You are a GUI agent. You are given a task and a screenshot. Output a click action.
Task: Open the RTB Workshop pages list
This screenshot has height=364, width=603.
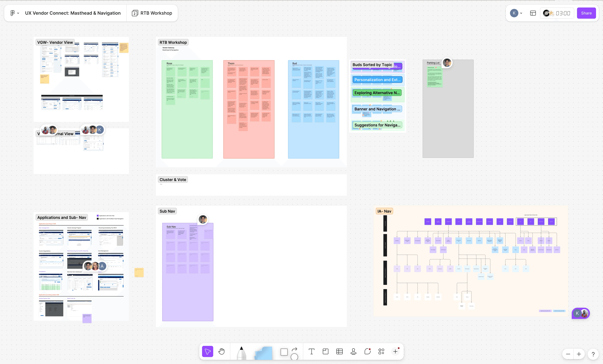pos(152,13)
